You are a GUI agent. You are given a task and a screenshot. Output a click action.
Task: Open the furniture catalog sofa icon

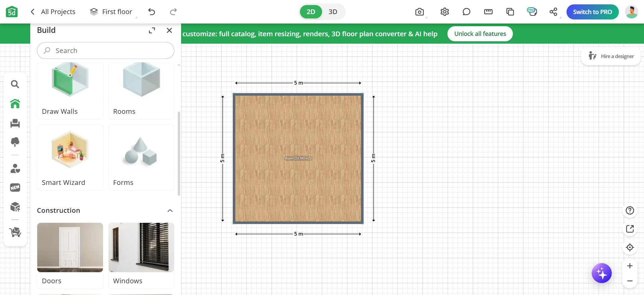[15, 123]
